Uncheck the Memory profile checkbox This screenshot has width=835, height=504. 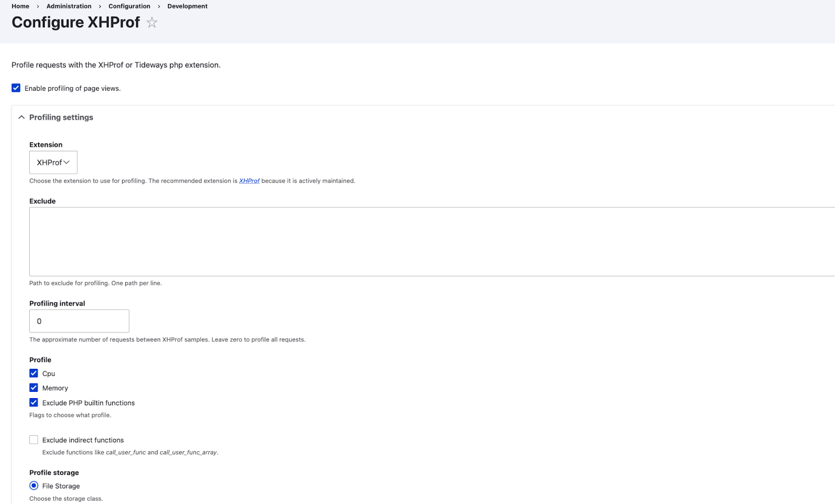point(34,388)
